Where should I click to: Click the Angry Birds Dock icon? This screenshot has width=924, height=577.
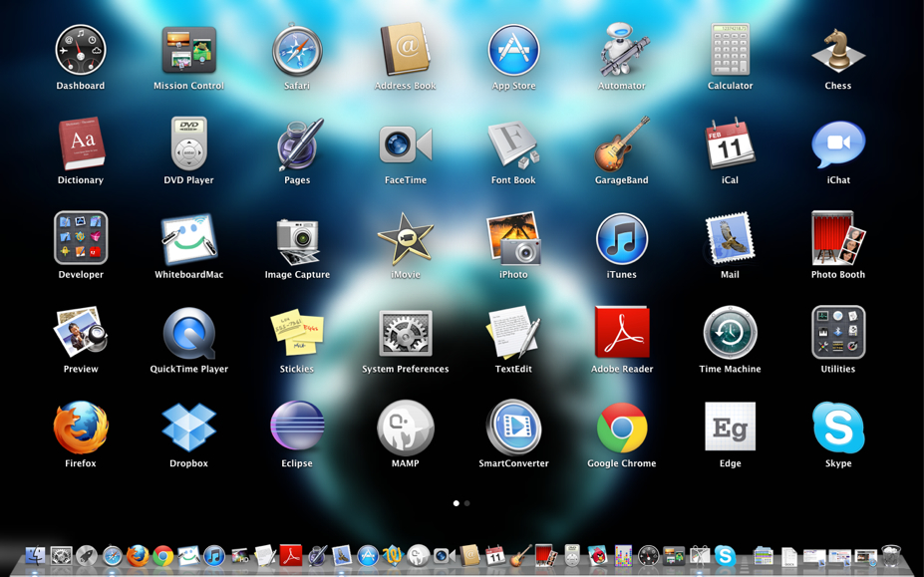click(x=597, y=555)
